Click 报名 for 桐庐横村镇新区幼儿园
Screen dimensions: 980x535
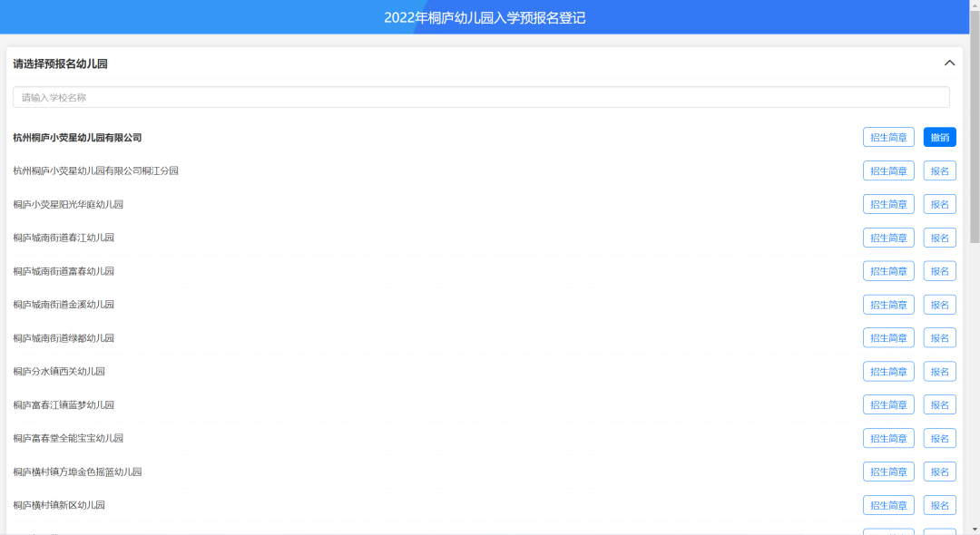point(939,505)
